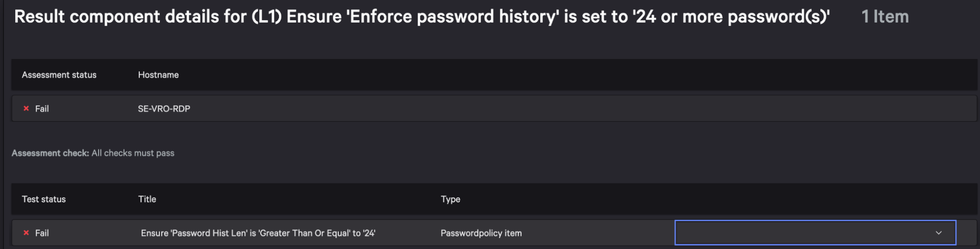Click the red X icon in the Password Hist Len row
This screenshot has height=249, width=980.
[26, 233]
